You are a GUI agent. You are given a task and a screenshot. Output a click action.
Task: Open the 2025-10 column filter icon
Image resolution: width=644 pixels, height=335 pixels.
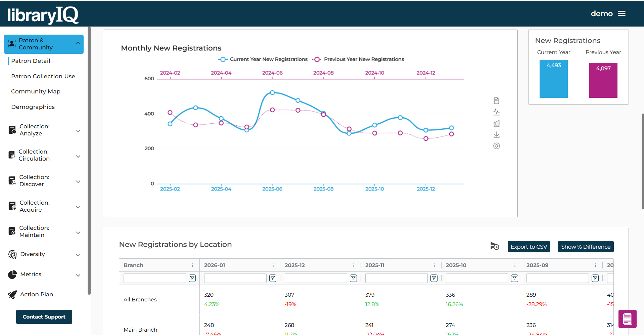515,278
